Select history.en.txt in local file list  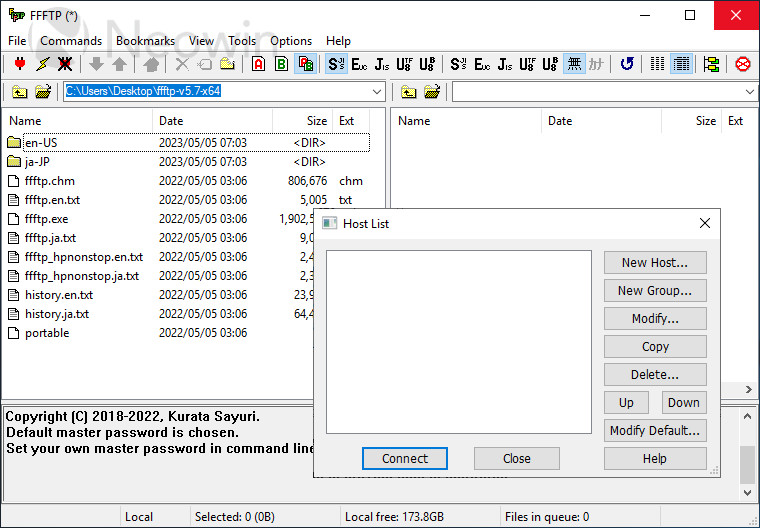point(59,295)
